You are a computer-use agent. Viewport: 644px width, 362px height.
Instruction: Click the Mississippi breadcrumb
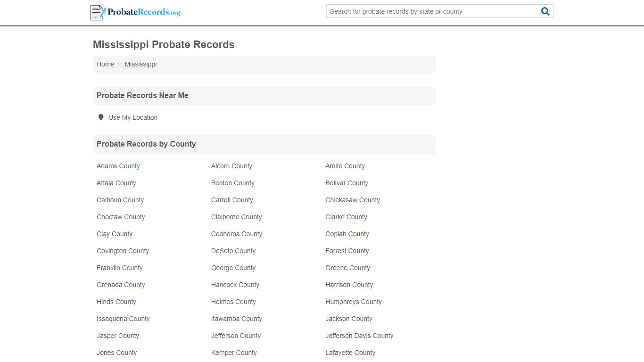(140, 64)
